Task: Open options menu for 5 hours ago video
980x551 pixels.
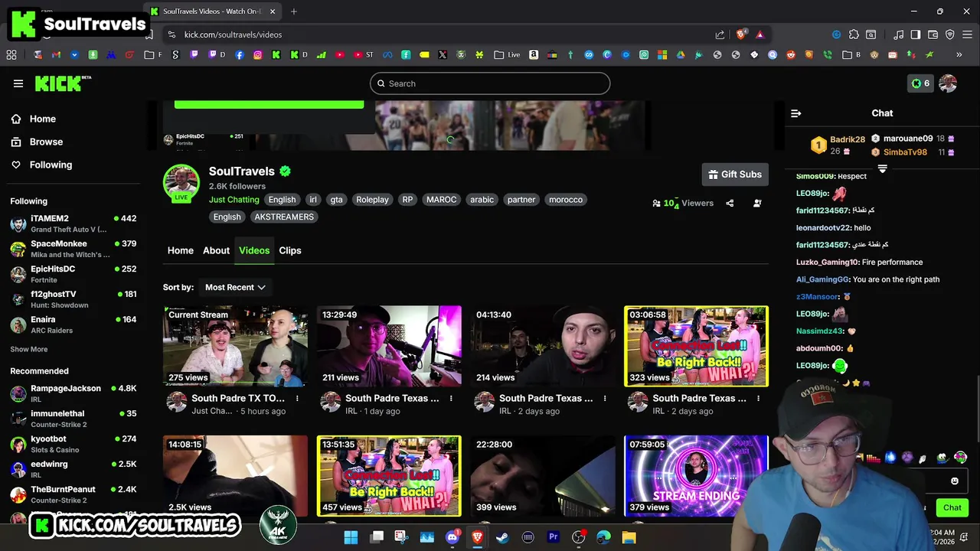Action: 297,398
